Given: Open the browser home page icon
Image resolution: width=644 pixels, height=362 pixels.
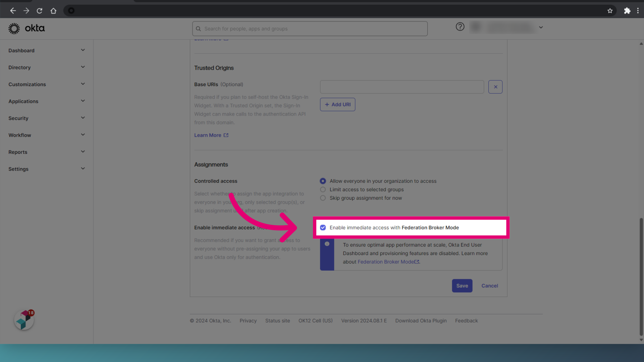Looking at the screenshot, I should 53,11.
